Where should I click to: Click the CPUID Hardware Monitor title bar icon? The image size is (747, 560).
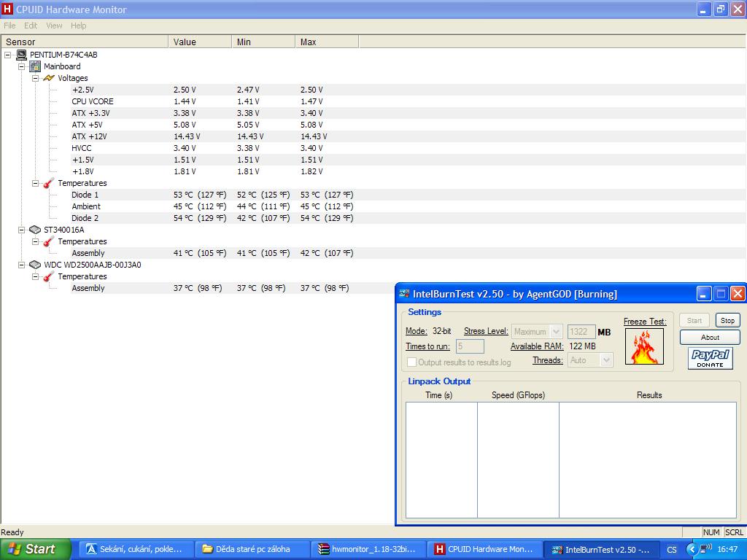[7, 9]
